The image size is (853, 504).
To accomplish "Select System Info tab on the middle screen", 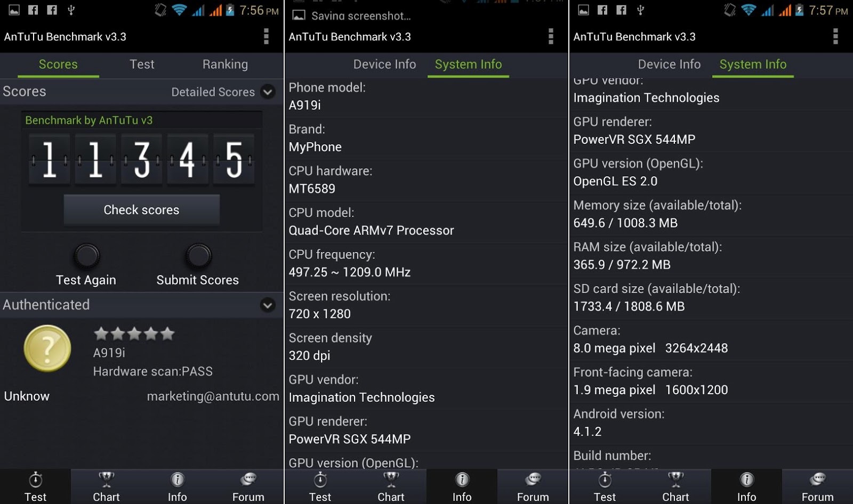I will coord(468,64).
